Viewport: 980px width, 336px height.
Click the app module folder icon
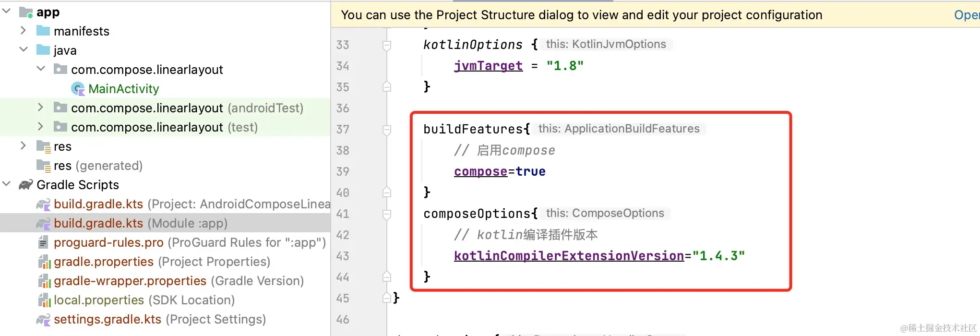pyautogui.click(x=26, y=12)
